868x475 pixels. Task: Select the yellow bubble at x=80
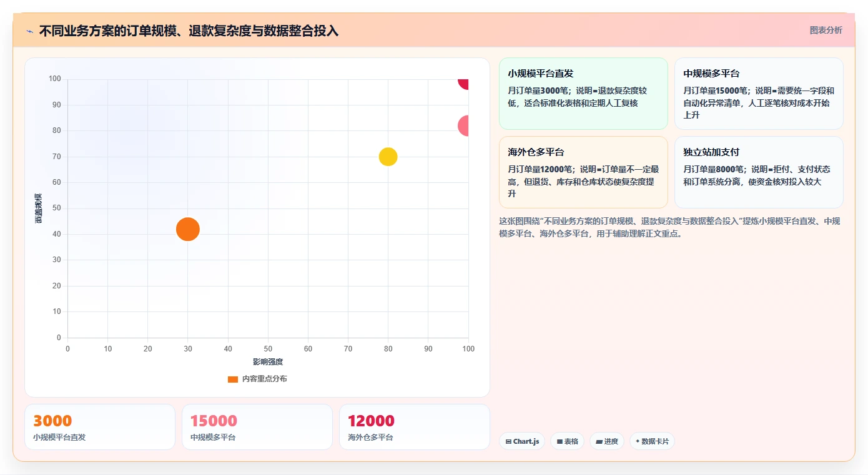pos(388,157)
